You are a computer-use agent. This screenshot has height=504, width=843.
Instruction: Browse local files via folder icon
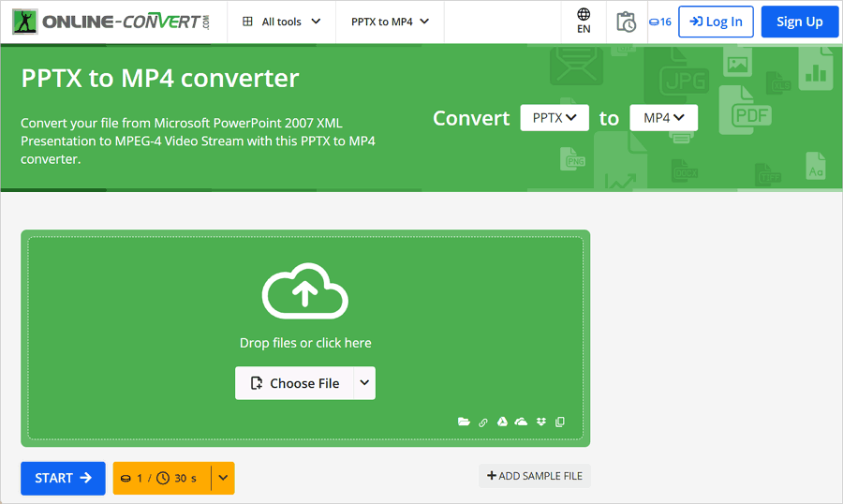464,422
